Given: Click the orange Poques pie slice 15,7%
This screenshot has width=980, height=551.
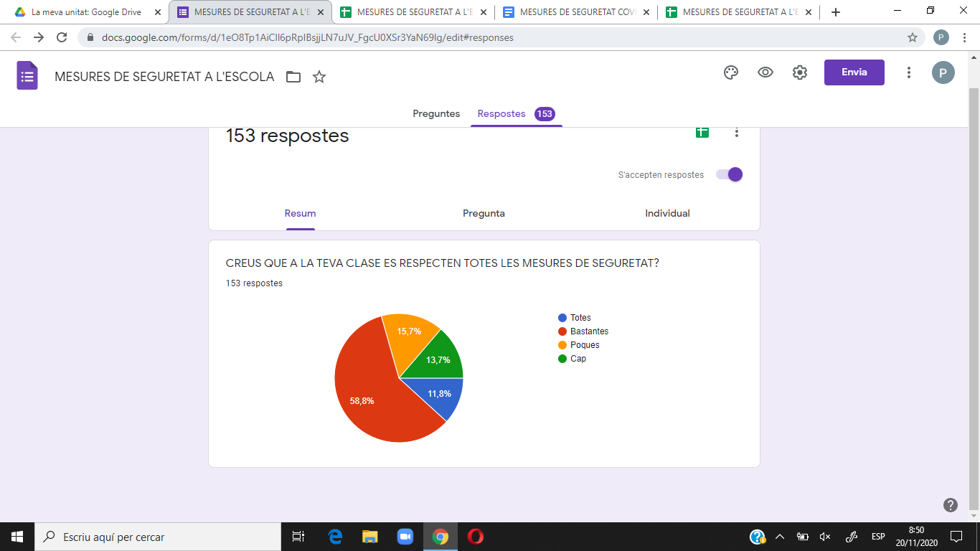Looking at the screenshot, I should pyautogui.click(x=410, y=336).
